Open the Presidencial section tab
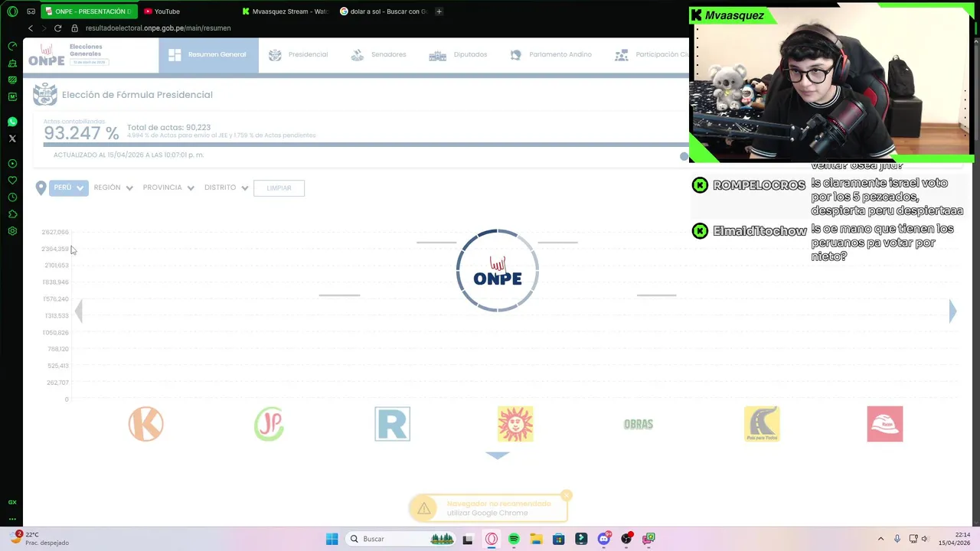Image resolution: width=980 pixels, height=551 pixels. (x=299, y=55)
